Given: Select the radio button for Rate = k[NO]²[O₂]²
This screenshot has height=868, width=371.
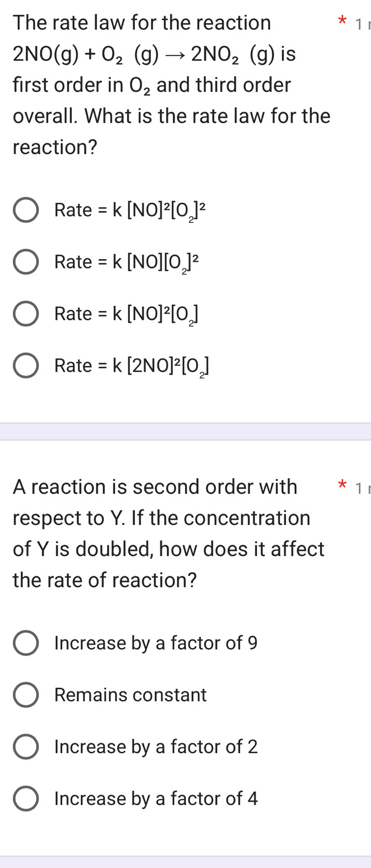Looking at the screenshot, I should [25, 210].
